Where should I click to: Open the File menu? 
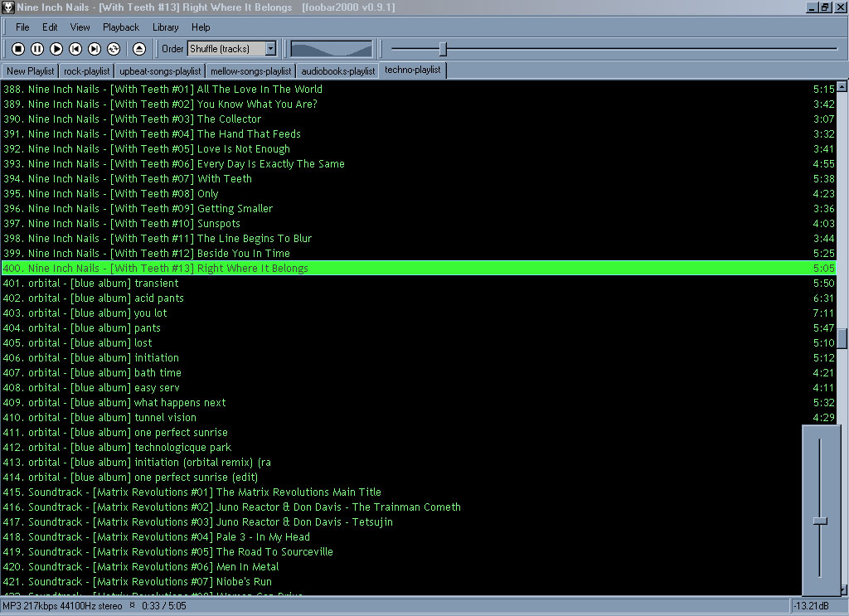click(x=22, y=27)
